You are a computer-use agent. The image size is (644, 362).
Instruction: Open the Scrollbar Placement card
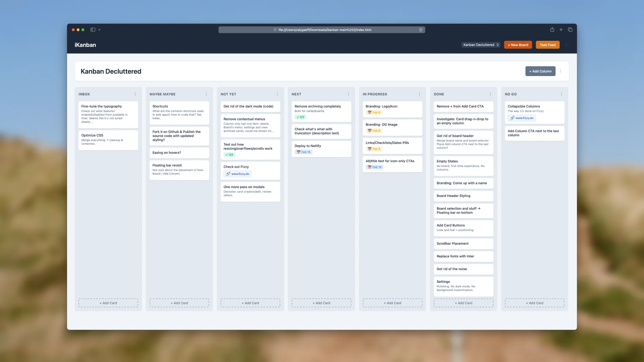coord(464,244)
